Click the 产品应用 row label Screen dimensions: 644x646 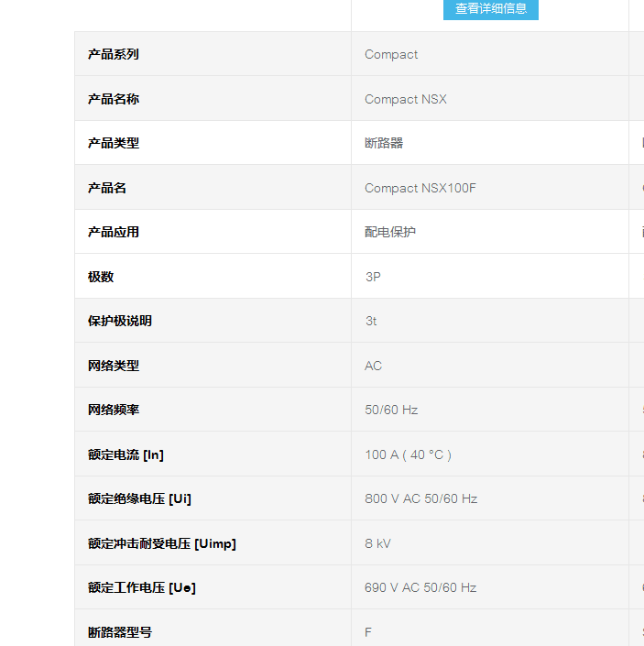pos(114,232)
